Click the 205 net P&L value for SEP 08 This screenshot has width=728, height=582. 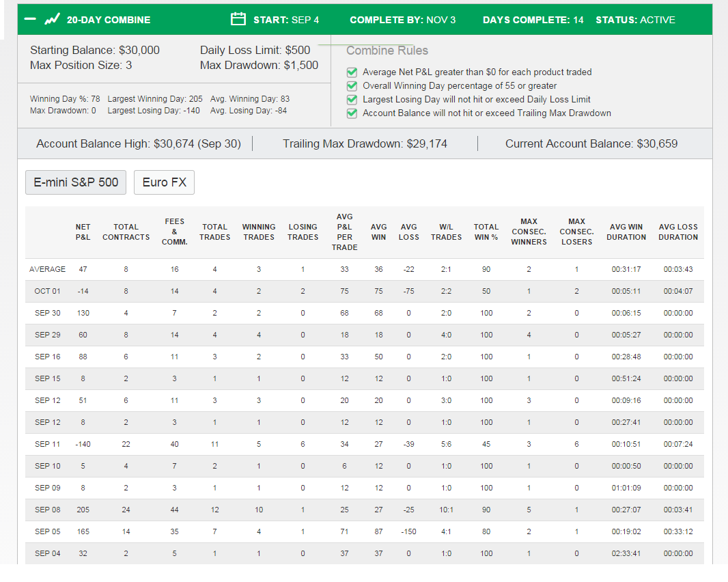[83, 510]
